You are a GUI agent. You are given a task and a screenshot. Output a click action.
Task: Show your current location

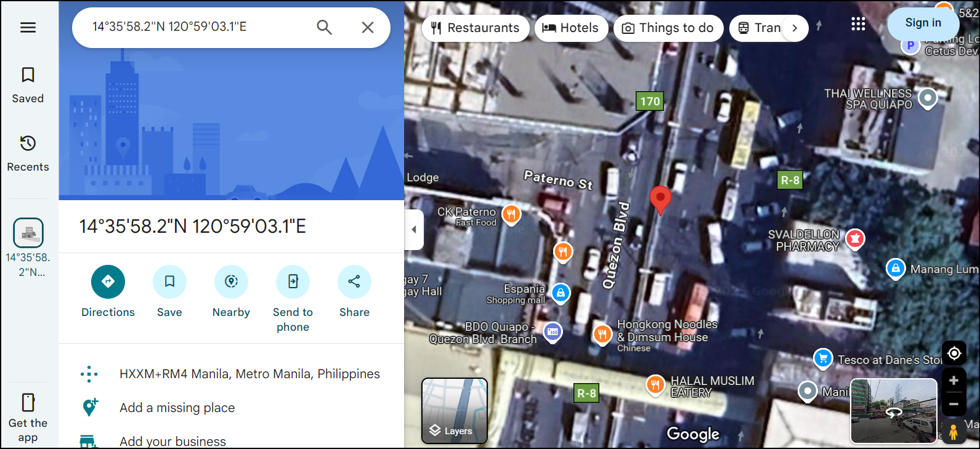(954, 354)
